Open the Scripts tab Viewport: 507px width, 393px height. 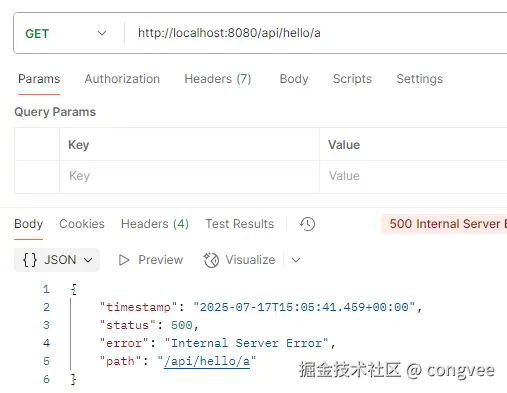pos(352,79)
